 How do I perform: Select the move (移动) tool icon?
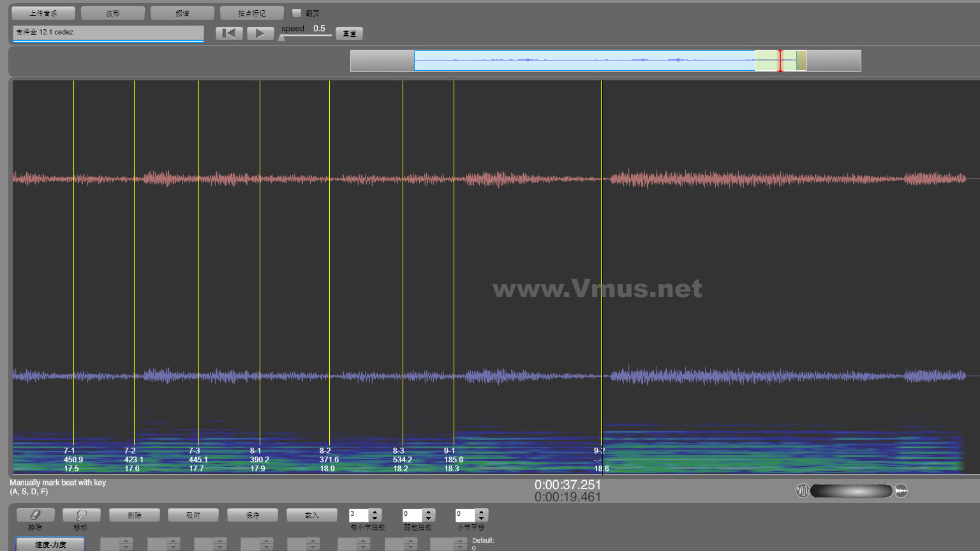pyautogui.click(x=80, y=515)
